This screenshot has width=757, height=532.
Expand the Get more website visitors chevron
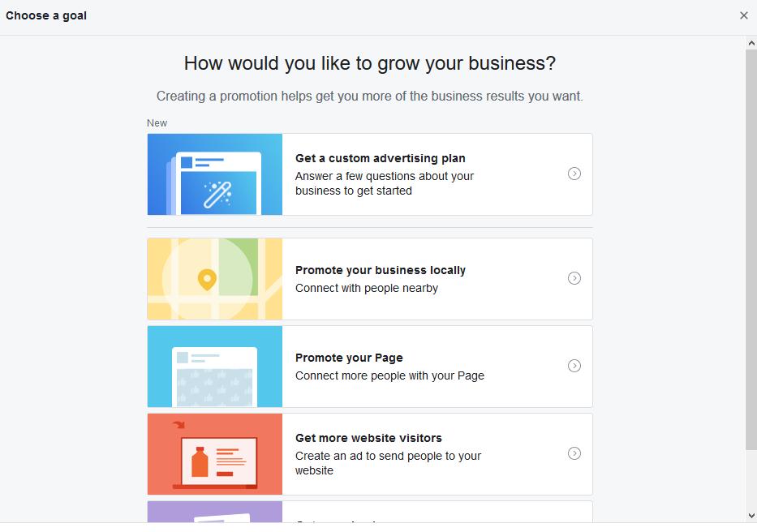574,454
